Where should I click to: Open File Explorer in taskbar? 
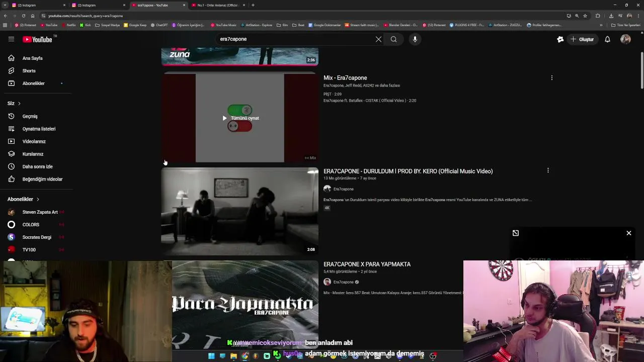click(233, 356)
